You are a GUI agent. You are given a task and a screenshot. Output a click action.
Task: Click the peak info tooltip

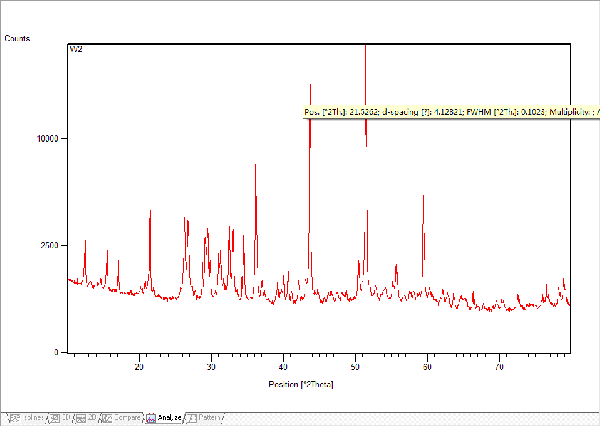click(x=451, y=112)
